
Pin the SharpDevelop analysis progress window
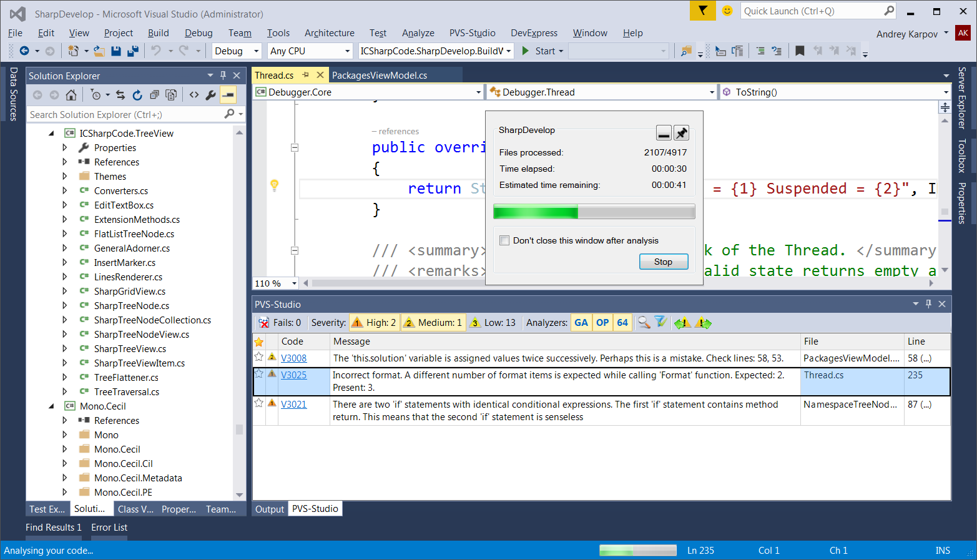pos(681,133)
